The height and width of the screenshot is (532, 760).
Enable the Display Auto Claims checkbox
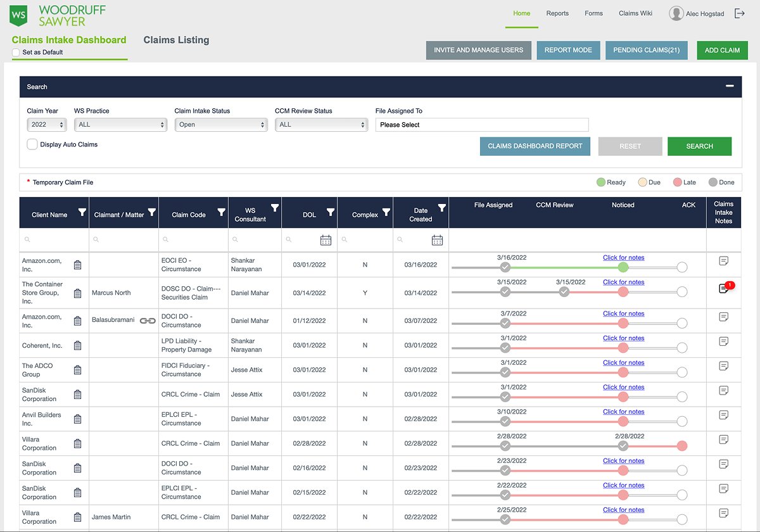click(x=32, y=144)
